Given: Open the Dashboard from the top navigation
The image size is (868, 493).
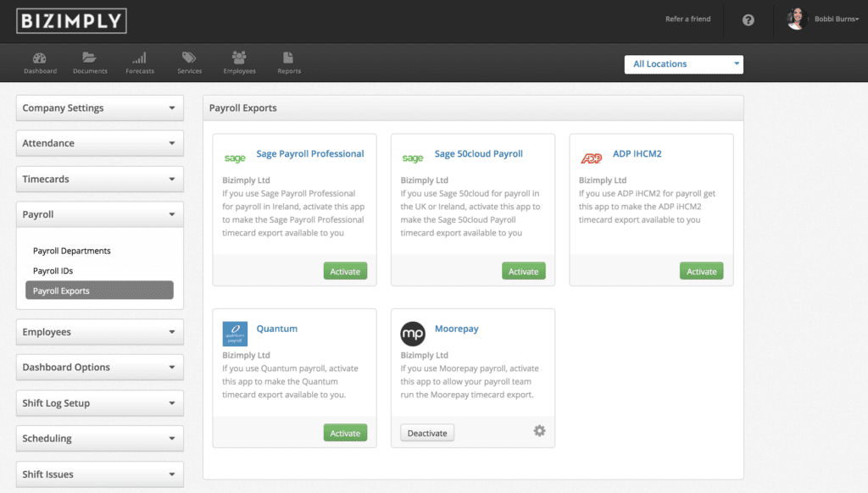Looking at the screenshot, I should point(40,62).
